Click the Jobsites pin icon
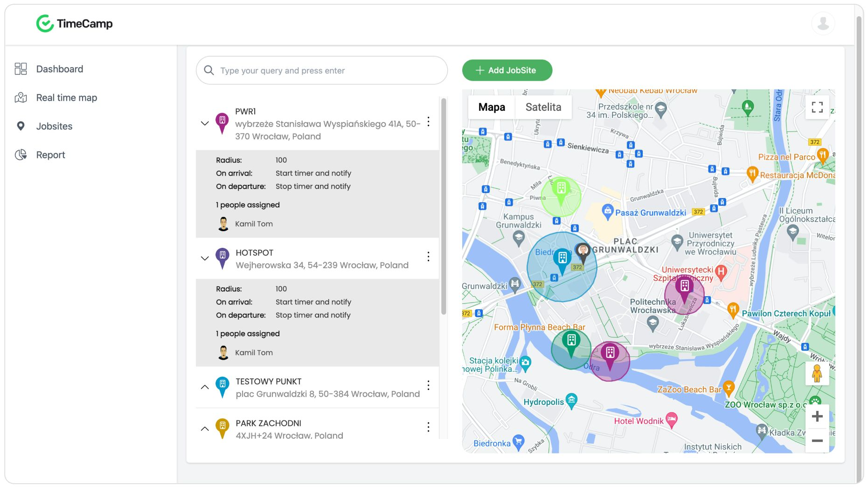 (21, 126)
